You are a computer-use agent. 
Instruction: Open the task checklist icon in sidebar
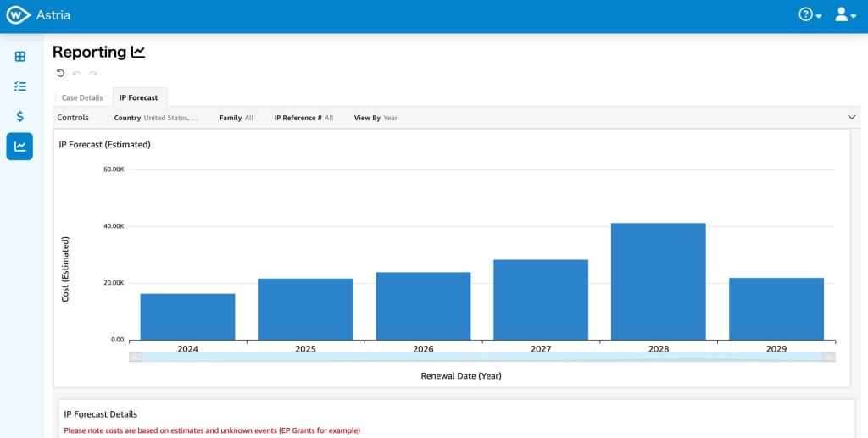19,86
